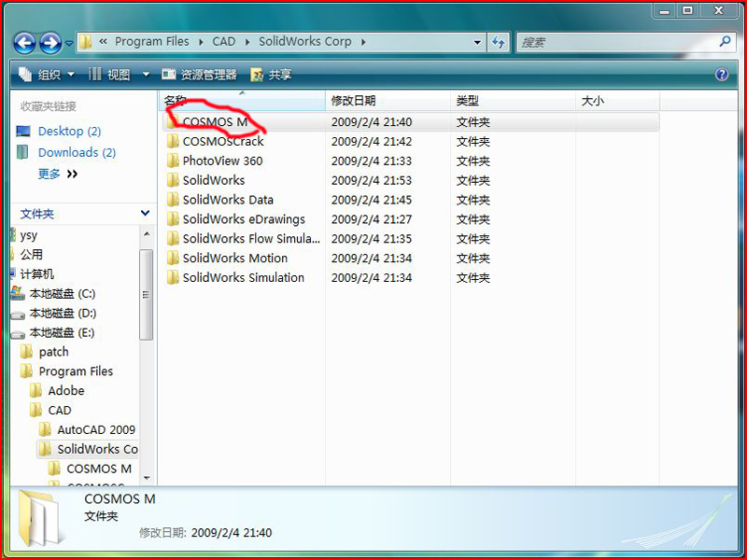The width and height of the screenshot is (747, 560).
Task: Click 本地磁盘 (D:) drive icon
Action: tap(18, 314)
